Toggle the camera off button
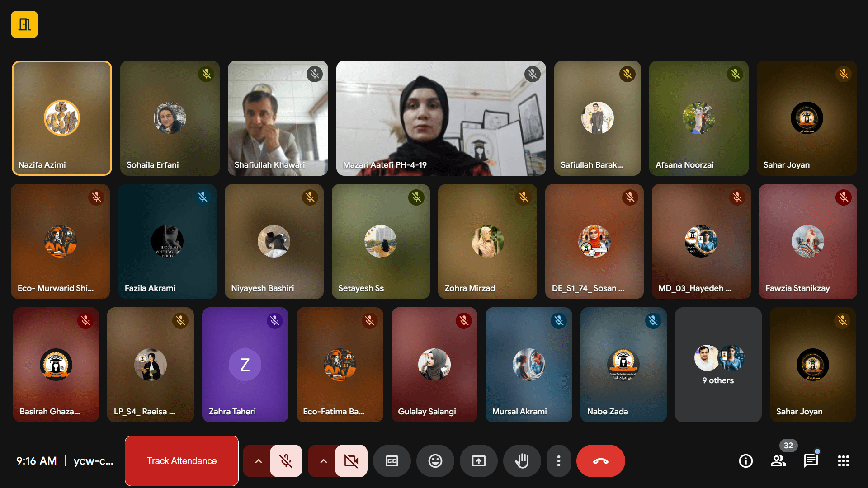Screen dimensions: 868x488 pyautogui.click(x=351, y=461)
